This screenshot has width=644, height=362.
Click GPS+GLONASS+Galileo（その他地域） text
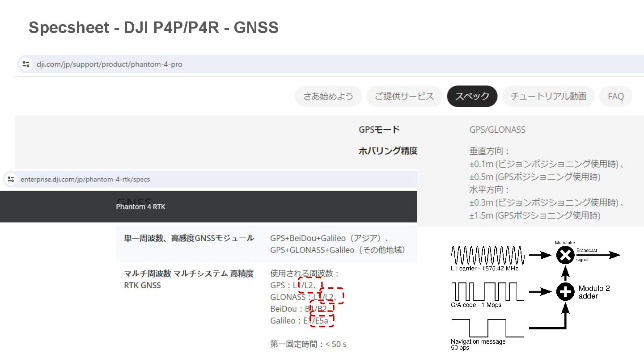pyautogui.click(x=338, y=250)
